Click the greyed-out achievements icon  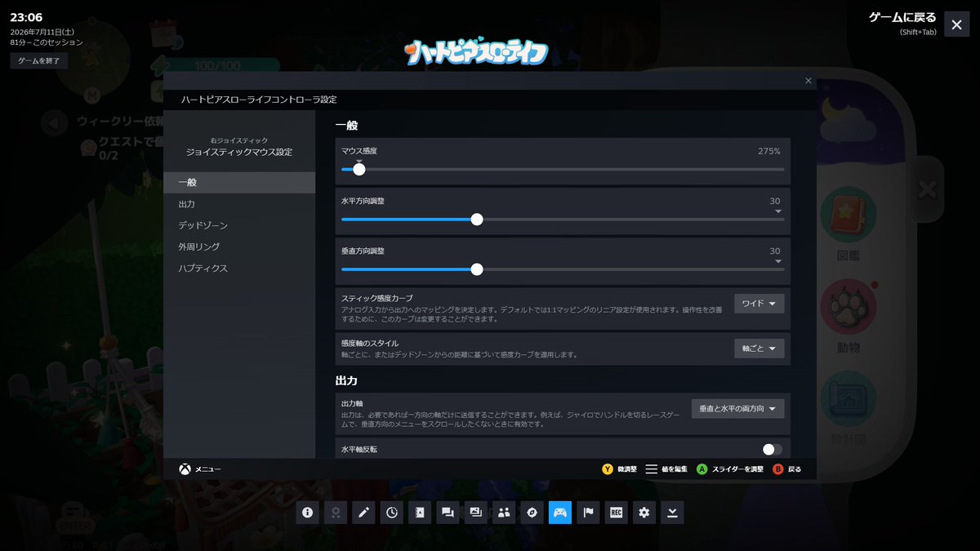point(336,513)
